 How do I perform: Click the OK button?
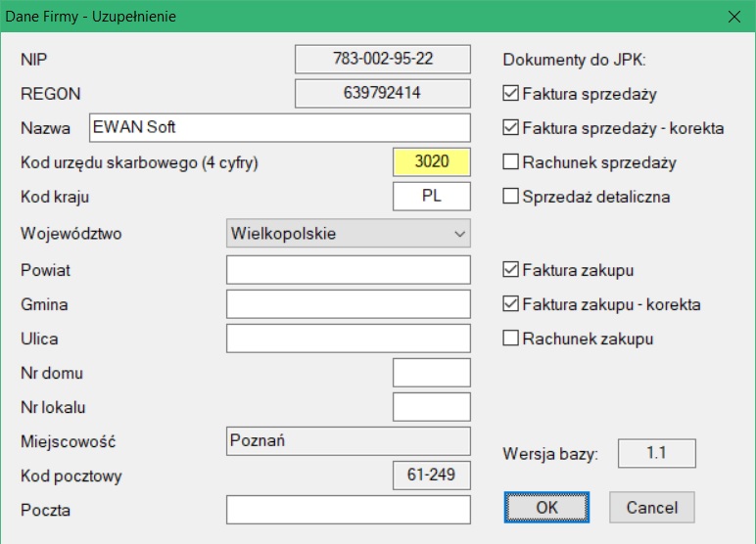546,508
